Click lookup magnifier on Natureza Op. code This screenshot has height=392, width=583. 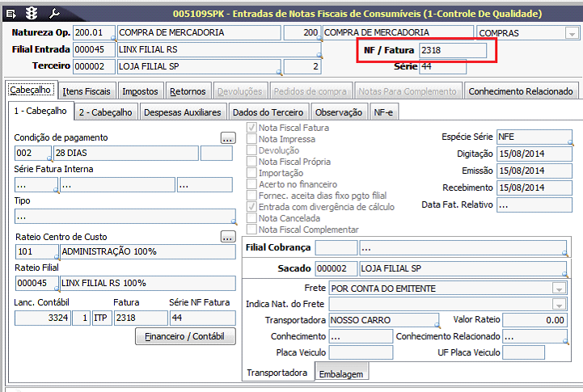tap(114, 40)
